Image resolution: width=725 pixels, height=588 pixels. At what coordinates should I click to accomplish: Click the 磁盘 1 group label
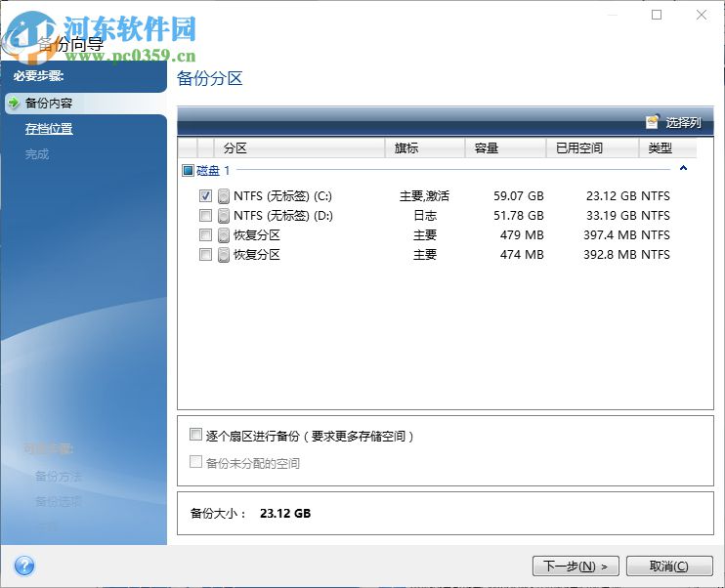pyautogui.click(x=213, y=171)
